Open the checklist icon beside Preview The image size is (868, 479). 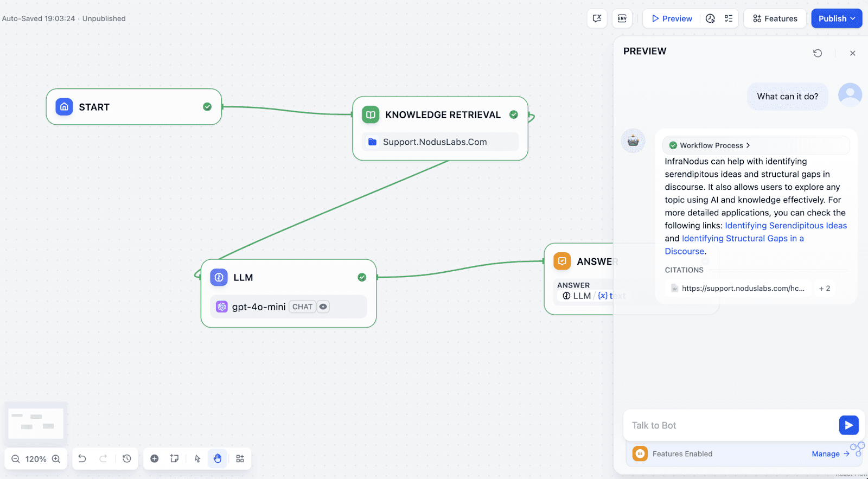[728, 18]
